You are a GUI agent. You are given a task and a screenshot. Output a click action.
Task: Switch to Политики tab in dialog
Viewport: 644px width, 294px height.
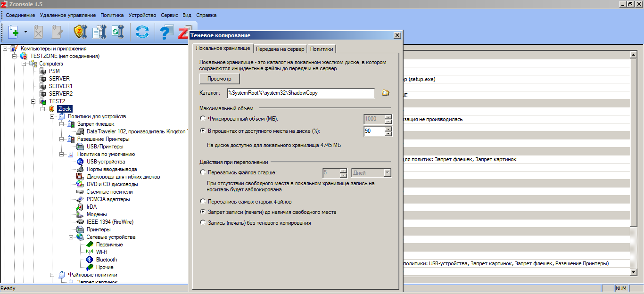[x=322, y=49]
